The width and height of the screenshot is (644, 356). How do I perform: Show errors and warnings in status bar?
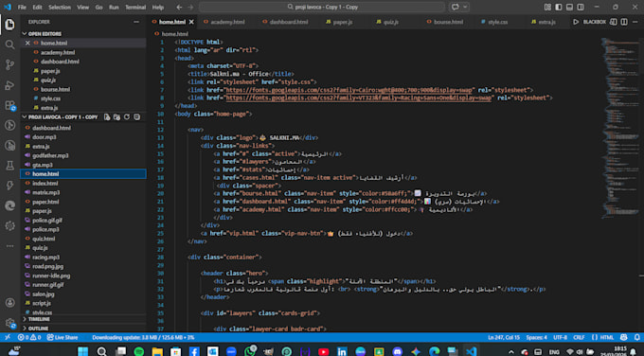pos(29,337)
